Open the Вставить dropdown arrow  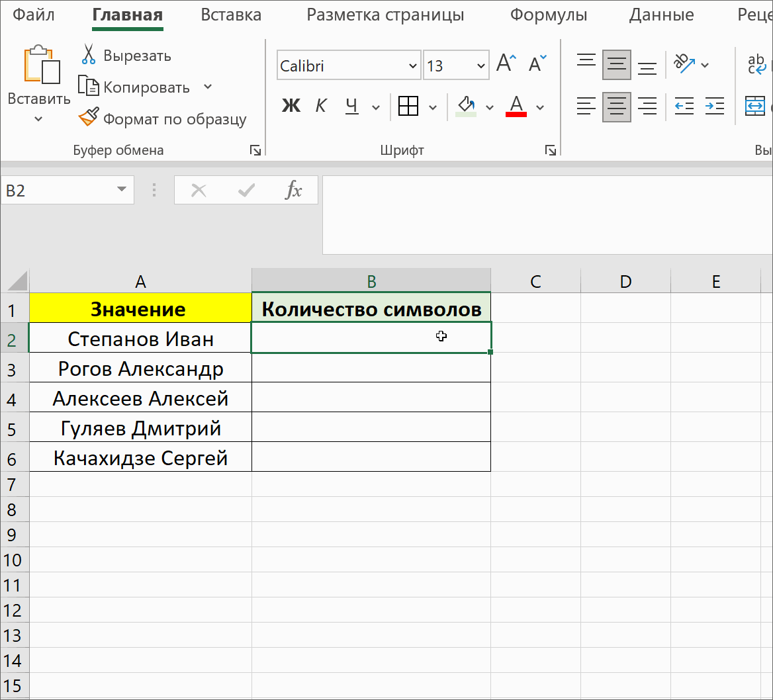(38, 119)
